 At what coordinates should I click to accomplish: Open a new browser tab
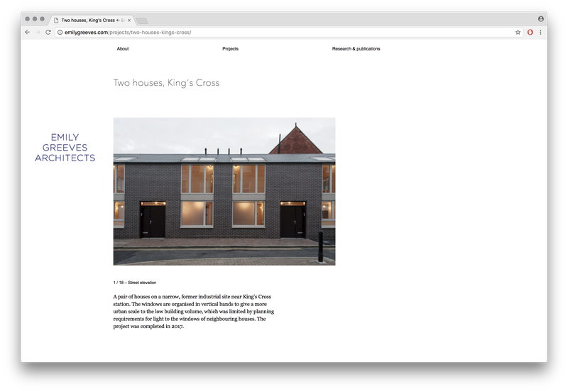point(141,21)
